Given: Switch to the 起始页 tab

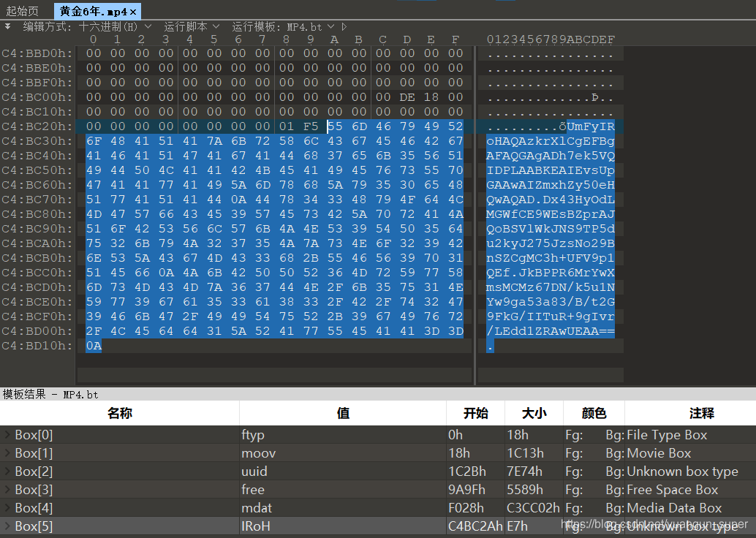Looking at the screenshot, I should 23,11.
